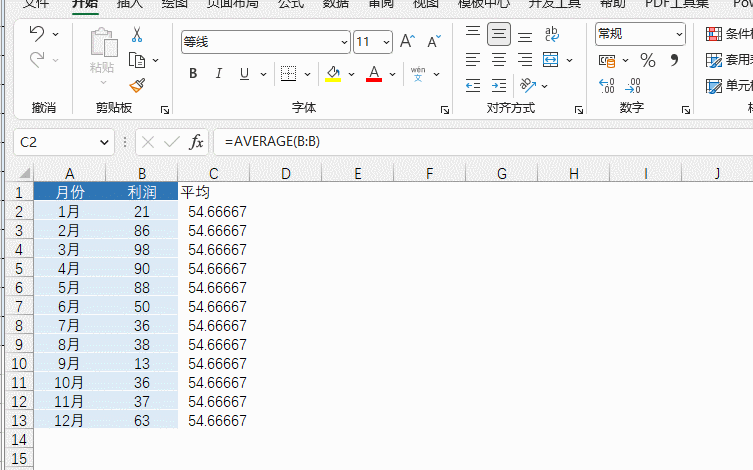Open borders dropdown arrow
Viewport: 753px width, 470px height.
307,74
